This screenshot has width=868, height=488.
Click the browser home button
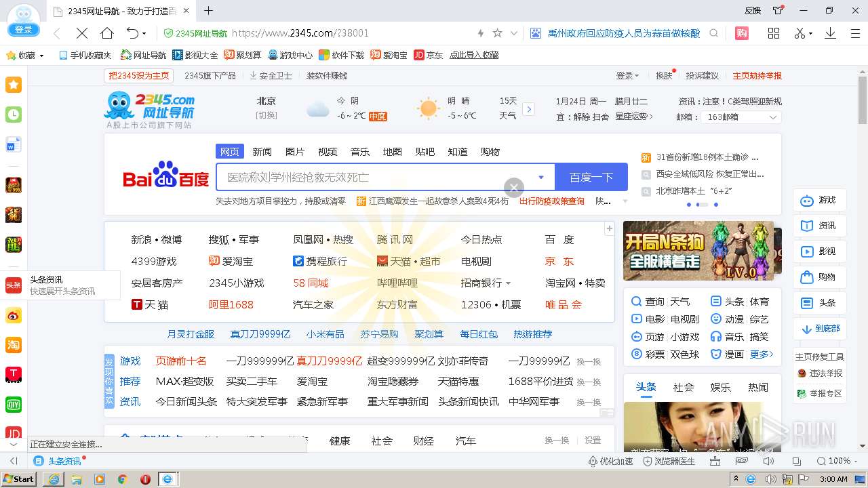coord(107,33)
